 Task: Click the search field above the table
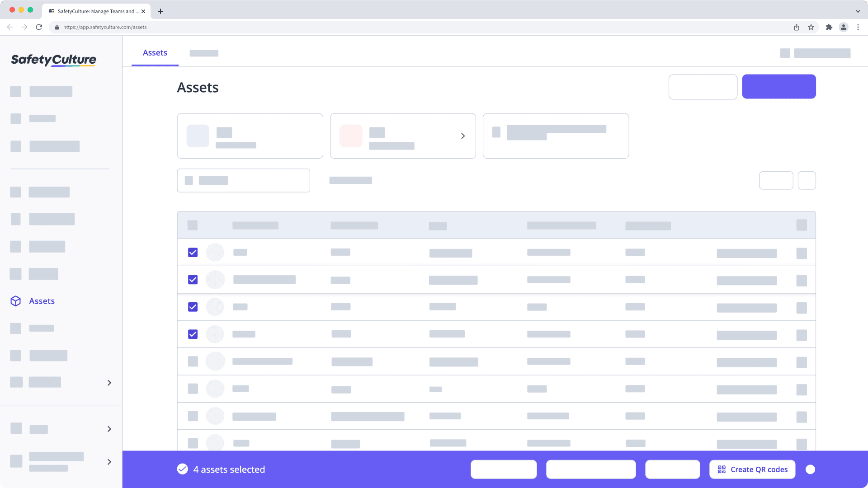coord(243,181)
